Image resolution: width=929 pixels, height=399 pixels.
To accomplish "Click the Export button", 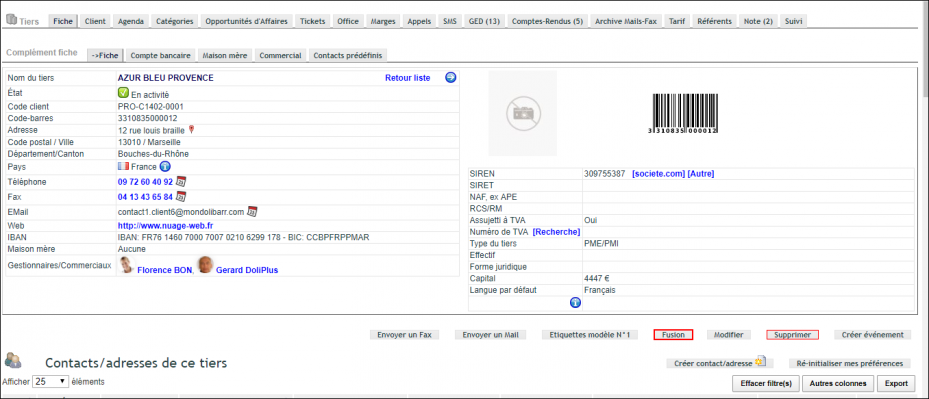I will tap(896, 384).
